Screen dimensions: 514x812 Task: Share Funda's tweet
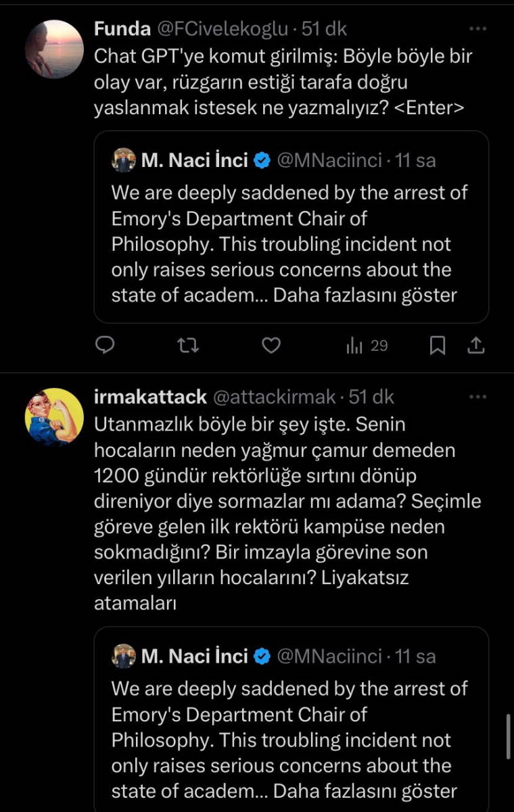(476, 345)
